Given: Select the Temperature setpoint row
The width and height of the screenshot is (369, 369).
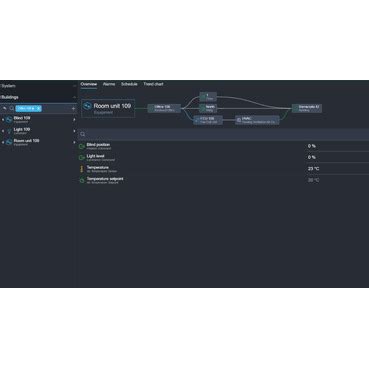Looking at the screenshot, I should 223,180.
